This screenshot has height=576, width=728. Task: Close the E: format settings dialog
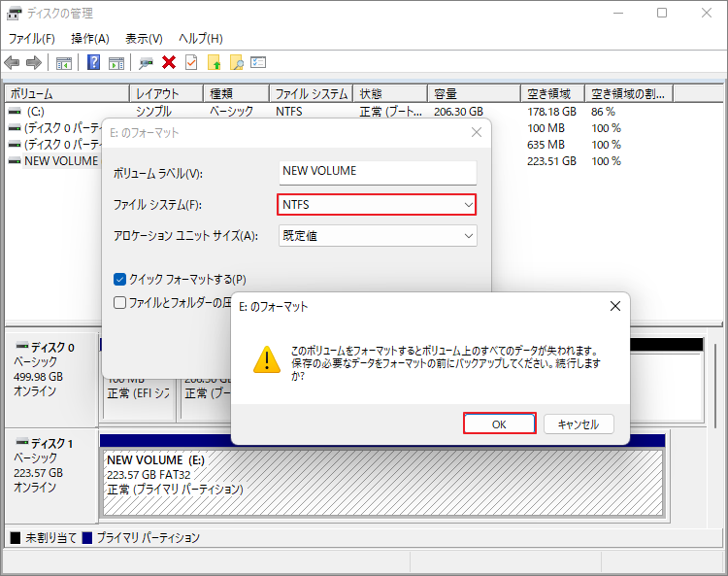[x=477, y=132]
